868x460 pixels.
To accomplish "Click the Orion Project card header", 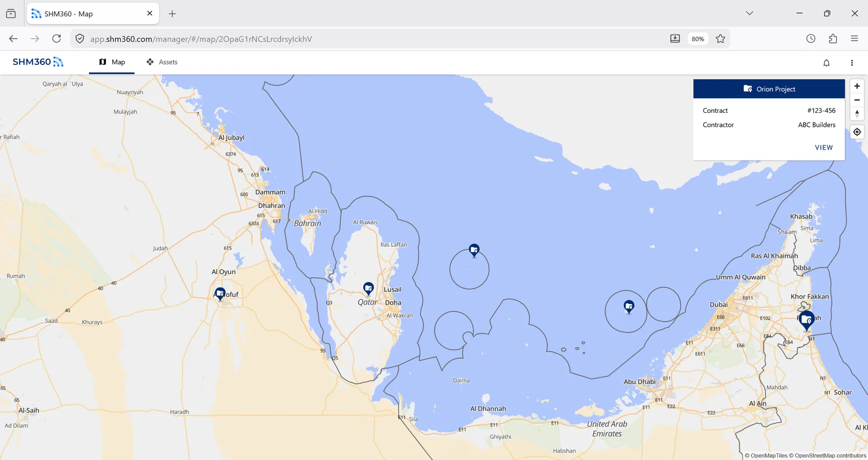I will coord(769,89).
